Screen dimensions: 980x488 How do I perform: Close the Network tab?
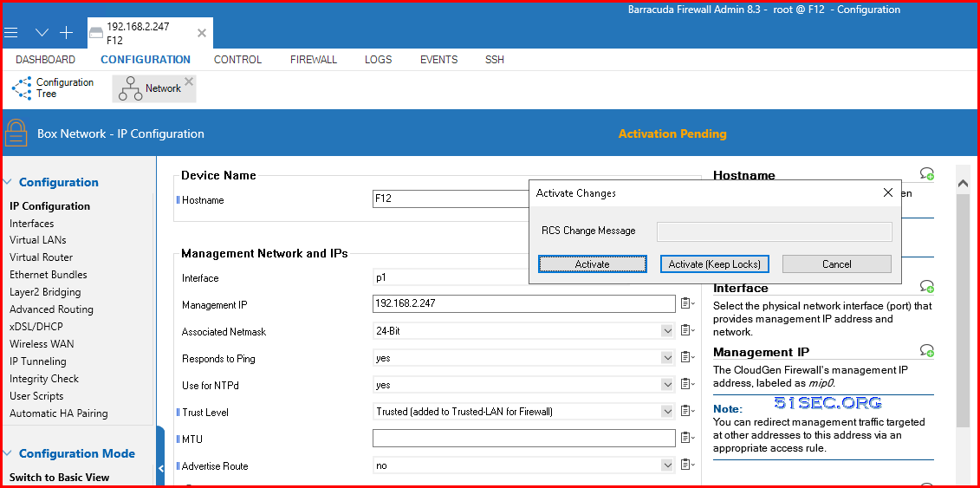[x=190, y=81]
